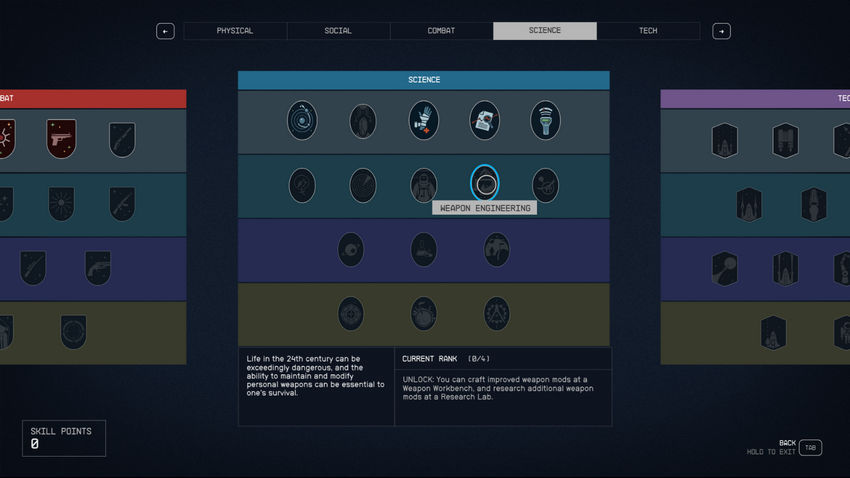The height and width of the screenshot is (478, 850).
Task: Choose the Surveying hand scanner skill icon
Action: tap(545, 120)
